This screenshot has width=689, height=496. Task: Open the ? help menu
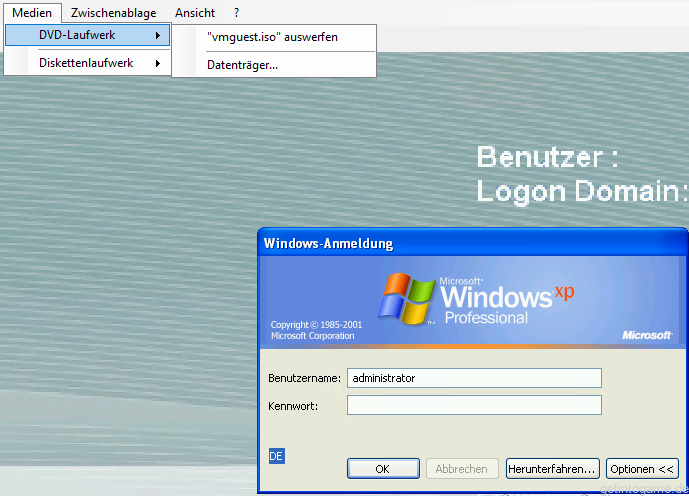point(237,13)
